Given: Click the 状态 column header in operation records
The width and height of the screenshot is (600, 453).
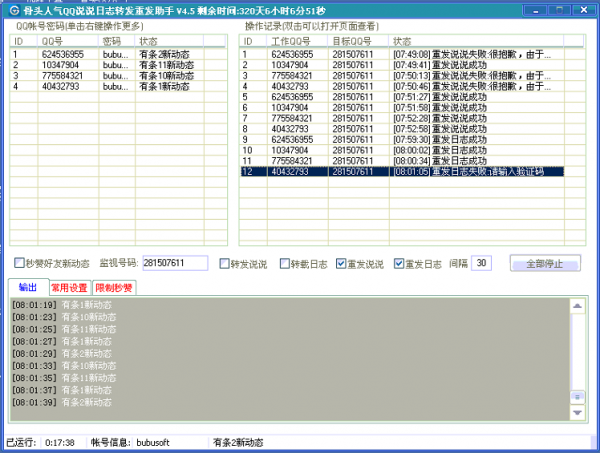Looking at the screenshot, I should (476, 41).
